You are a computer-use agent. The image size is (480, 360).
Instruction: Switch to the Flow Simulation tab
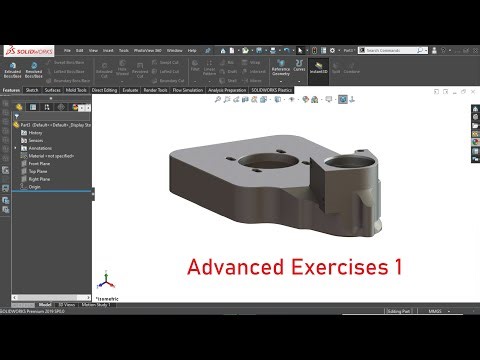click(188, 90)
